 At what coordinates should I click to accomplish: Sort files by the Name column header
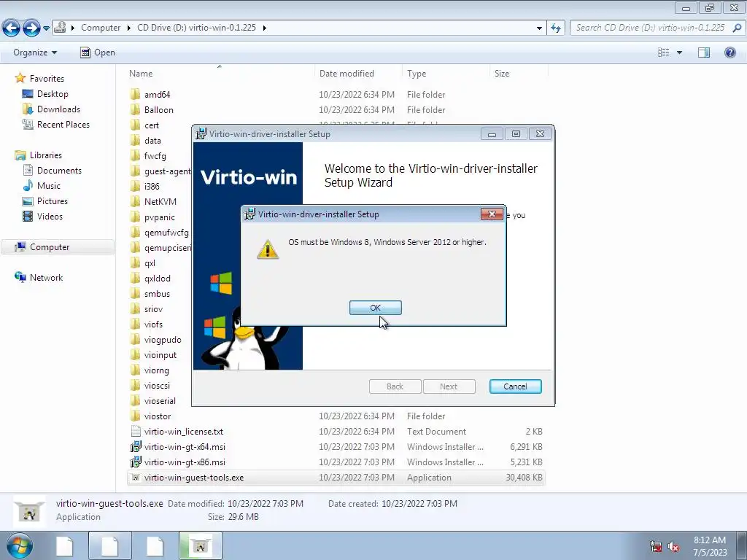[141, 74]
